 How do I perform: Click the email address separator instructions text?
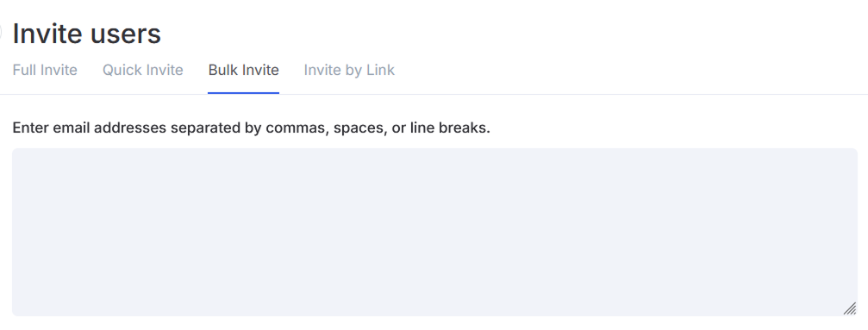pyautogui.click(x=252, y=128)
